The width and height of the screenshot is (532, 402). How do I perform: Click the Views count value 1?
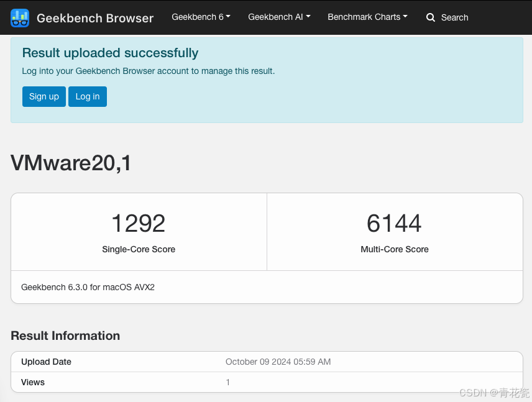[228, 382]
